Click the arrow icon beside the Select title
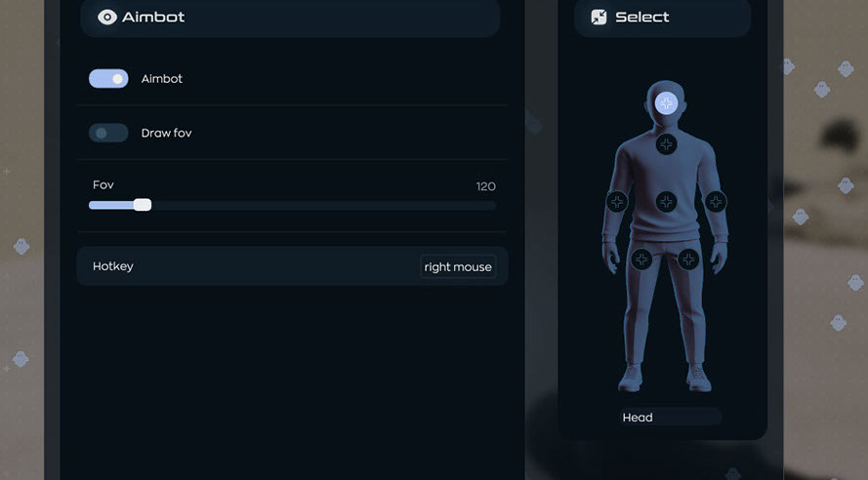 (599, 17)
